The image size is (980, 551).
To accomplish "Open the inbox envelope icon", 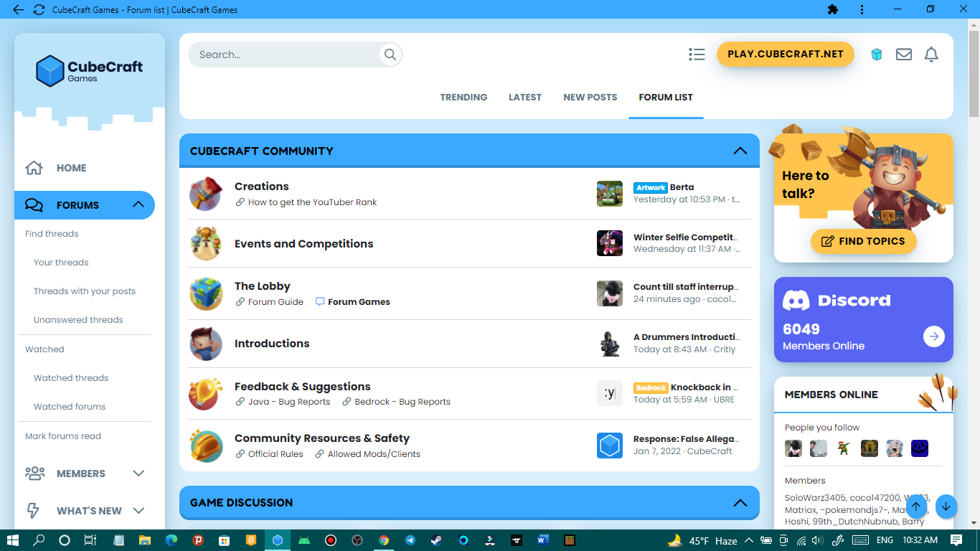I will [x=904, y=55].
